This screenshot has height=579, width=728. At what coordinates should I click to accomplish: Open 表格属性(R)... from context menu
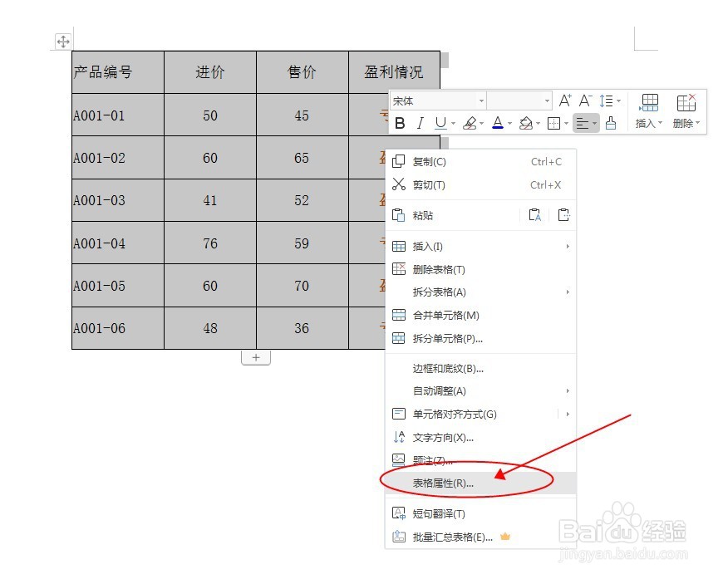[480, 483]
